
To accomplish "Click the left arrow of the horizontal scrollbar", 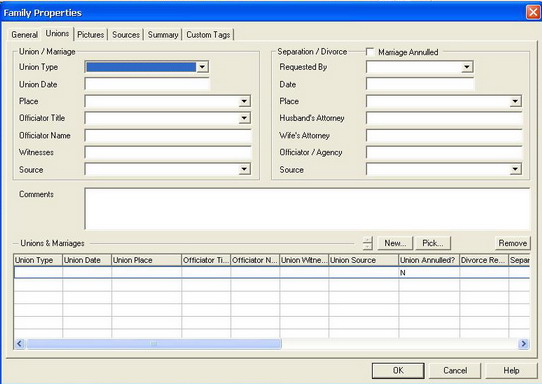I will (19, 344).
